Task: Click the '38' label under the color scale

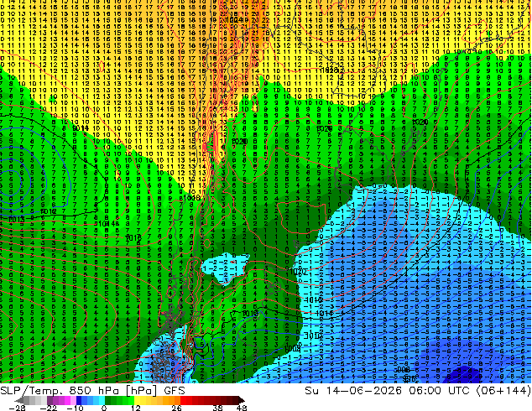Action: 218,408
